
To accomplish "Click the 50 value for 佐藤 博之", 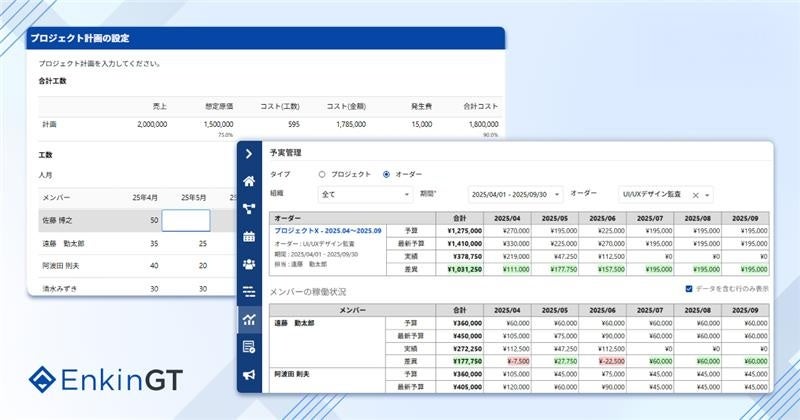I will pos(154,220).
